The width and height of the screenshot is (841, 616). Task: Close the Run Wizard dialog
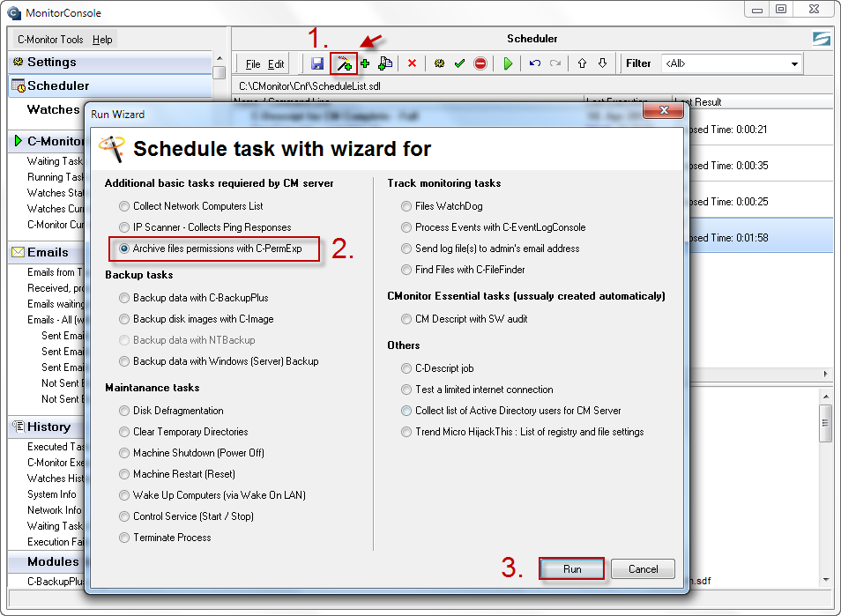[664, 110]
